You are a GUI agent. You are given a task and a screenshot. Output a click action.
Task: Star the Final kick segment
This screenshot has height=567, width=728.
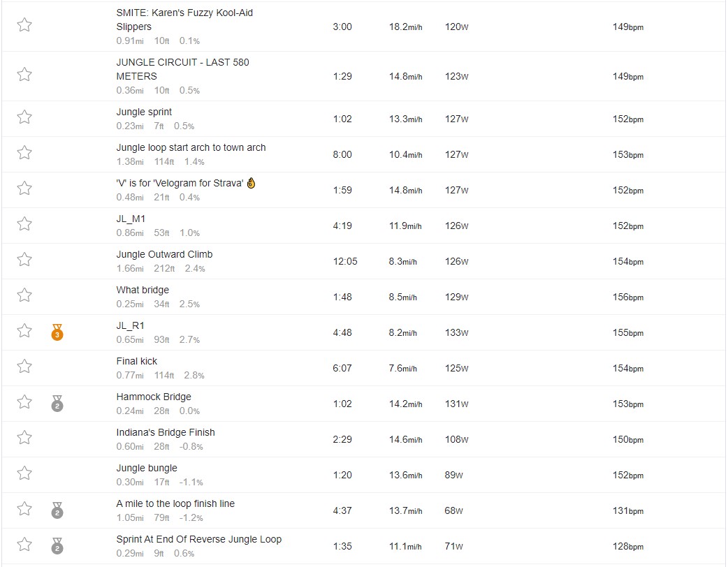click(24, 367)
